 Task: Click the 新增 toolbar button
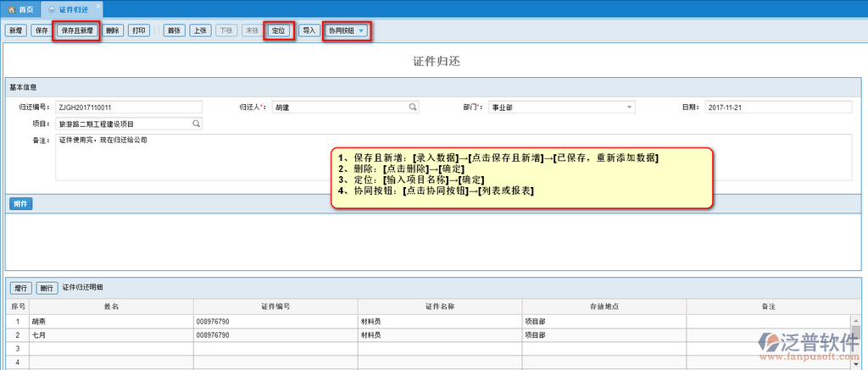pyautogui.click(x=15, y=30)
